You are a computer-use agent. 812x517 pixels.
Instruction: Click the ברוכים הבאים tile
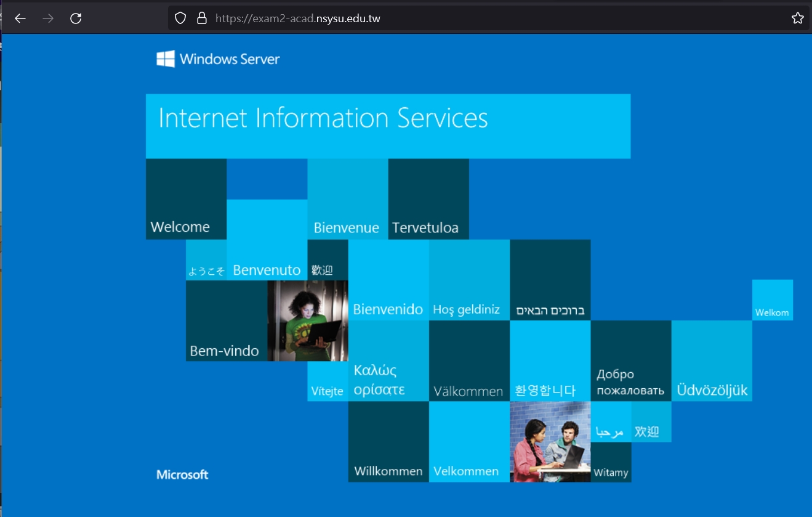click(550, 280)
